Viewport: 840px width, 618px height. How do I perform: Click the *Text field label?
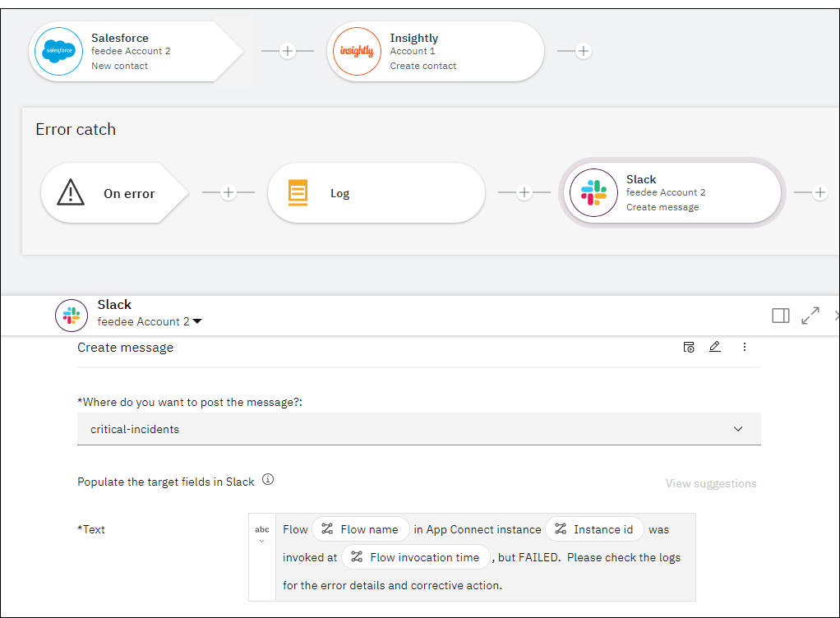(91, 529)
